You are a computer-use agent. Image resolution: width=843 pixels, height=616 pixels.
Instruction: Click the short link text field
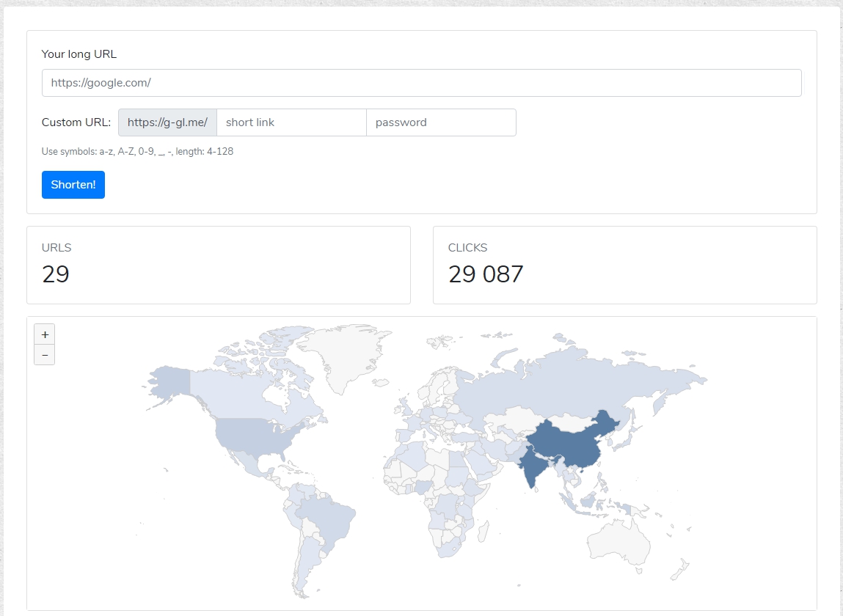pos(291,122)
